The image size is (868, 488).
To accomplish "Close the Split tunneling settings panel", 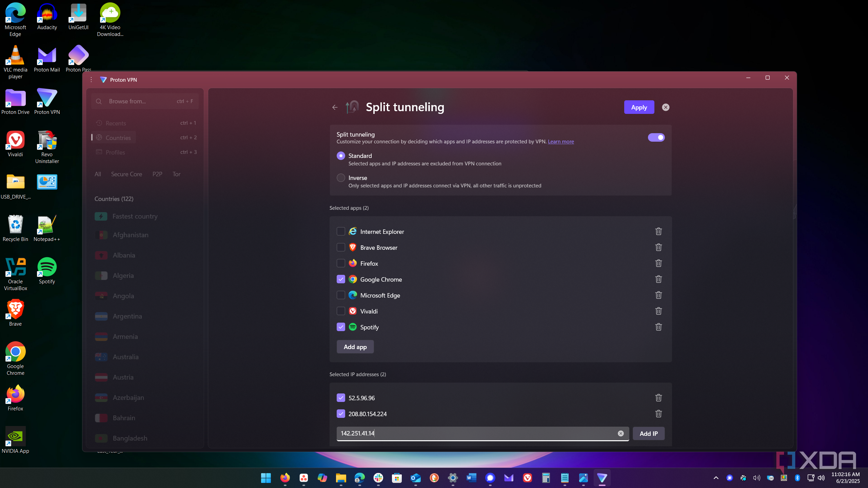I will click(666, 107).
